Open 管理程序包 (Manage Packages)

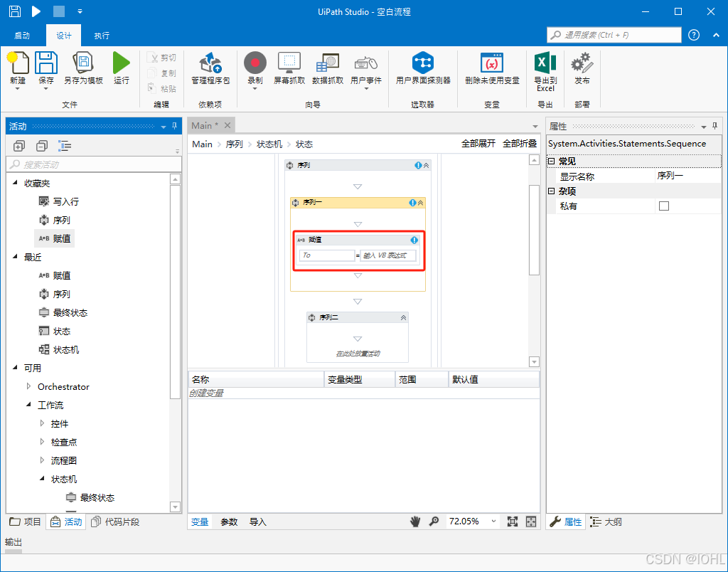(x=210, y=63)
